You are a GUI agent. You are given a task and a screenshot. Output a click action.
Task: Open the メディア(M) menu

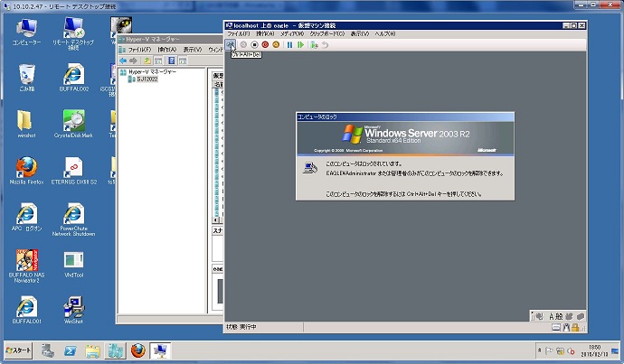(291, 34)
